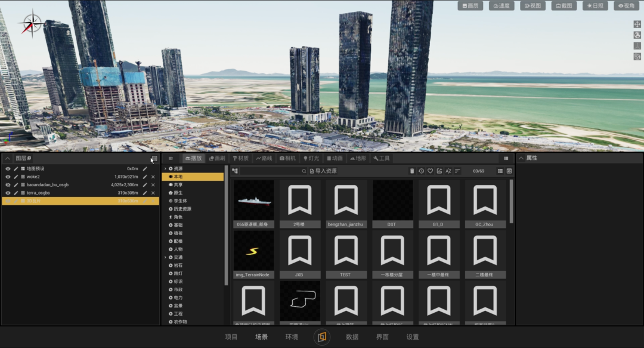Toggle visibility of 地图预设 layer

coord(8,169)
